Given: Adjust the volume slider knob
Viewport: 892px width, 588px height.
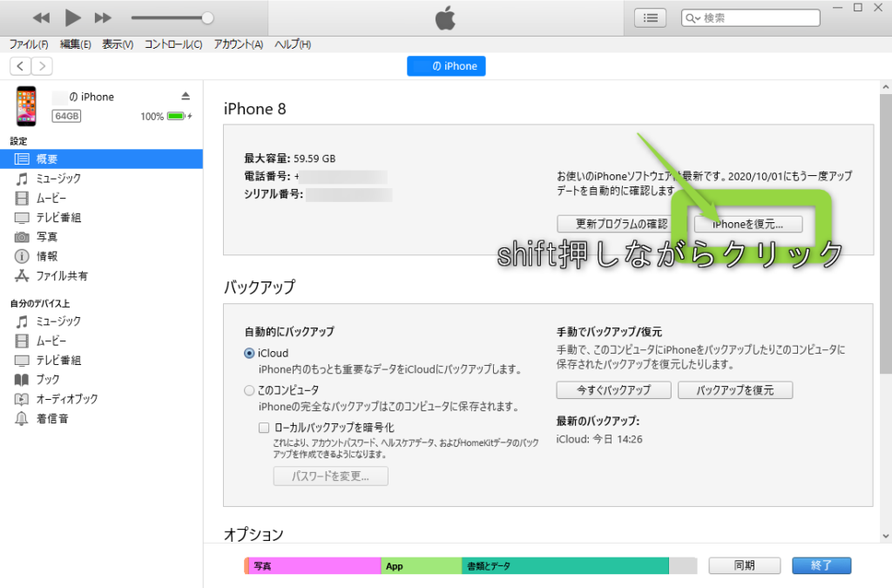Looking at the screenshot, I should coord(207,18).
